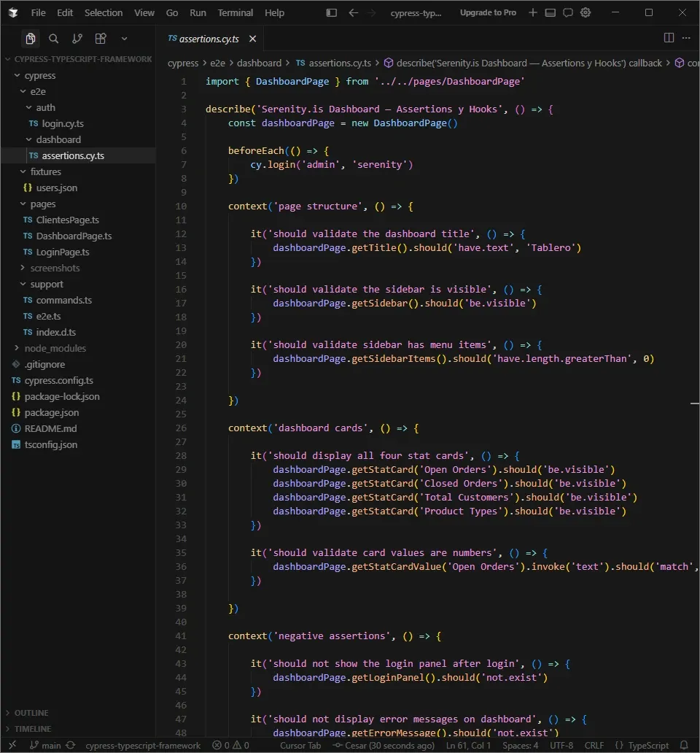Screen dimensions: 700x753
Task: Click Ln 61, Col 1 position indicator
Action: point(468,745)
